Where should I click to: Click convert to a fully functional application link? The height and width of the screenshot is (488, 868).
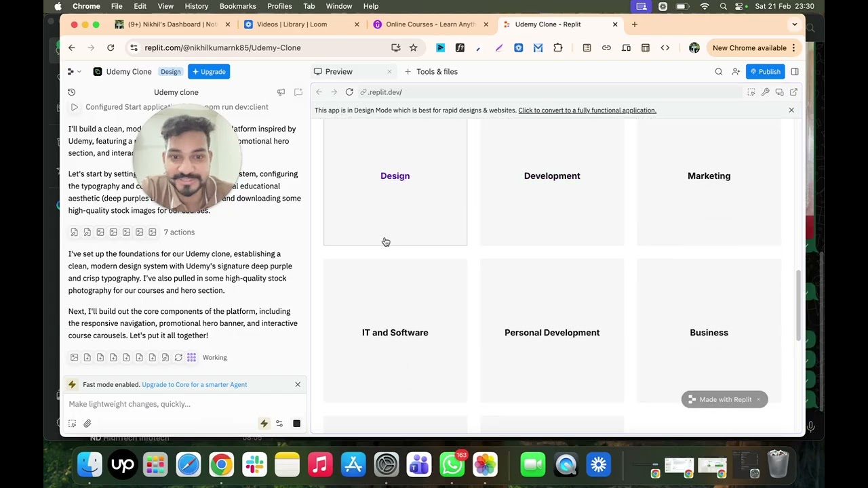click(587, 110)
